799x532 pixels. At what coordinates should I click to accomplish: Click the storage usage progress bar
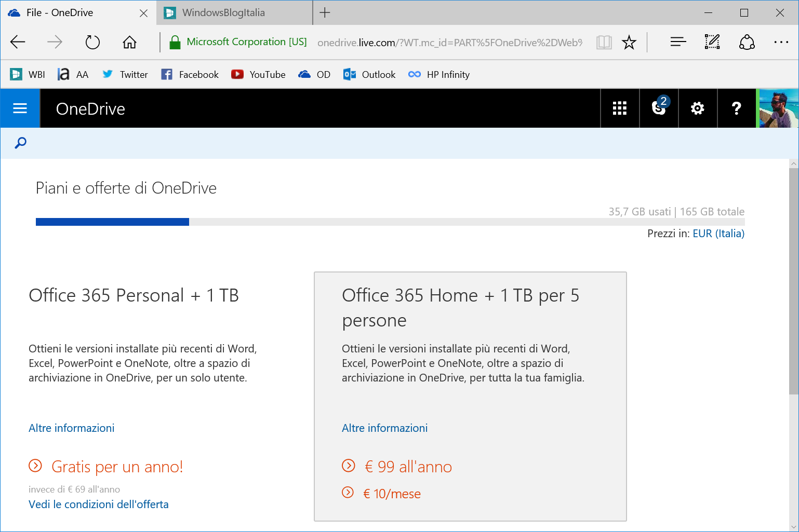(x=390, y=222)
